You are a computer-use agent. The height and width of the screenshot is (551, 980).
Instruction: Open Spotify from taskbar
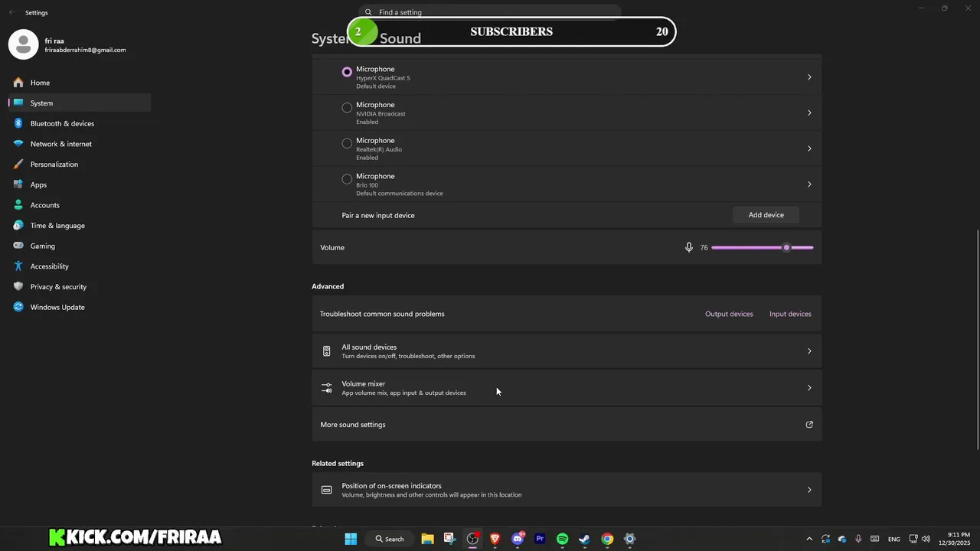563,539
